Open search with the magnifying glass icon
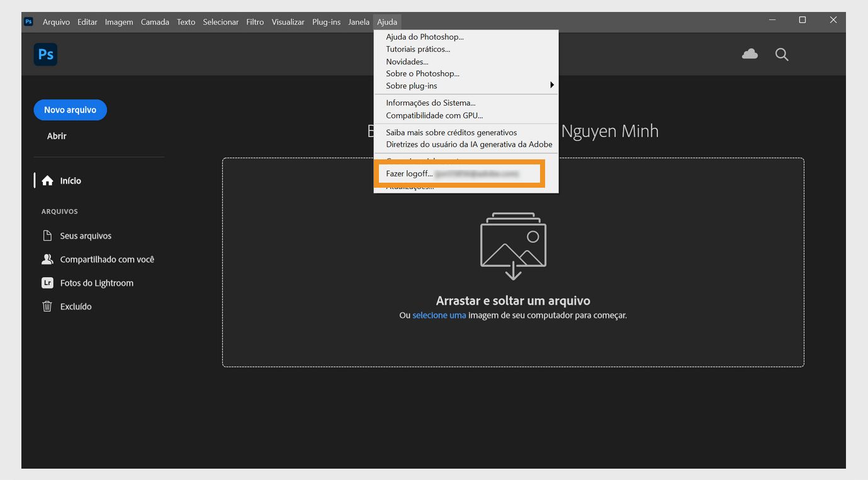 click(x=782, y=55)
